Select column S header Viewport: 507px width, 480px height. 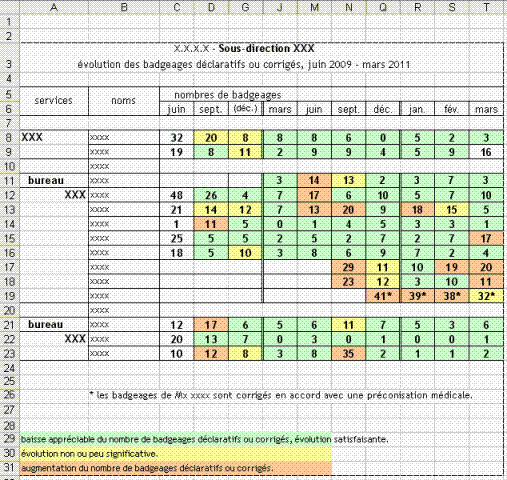pos(452,7)
